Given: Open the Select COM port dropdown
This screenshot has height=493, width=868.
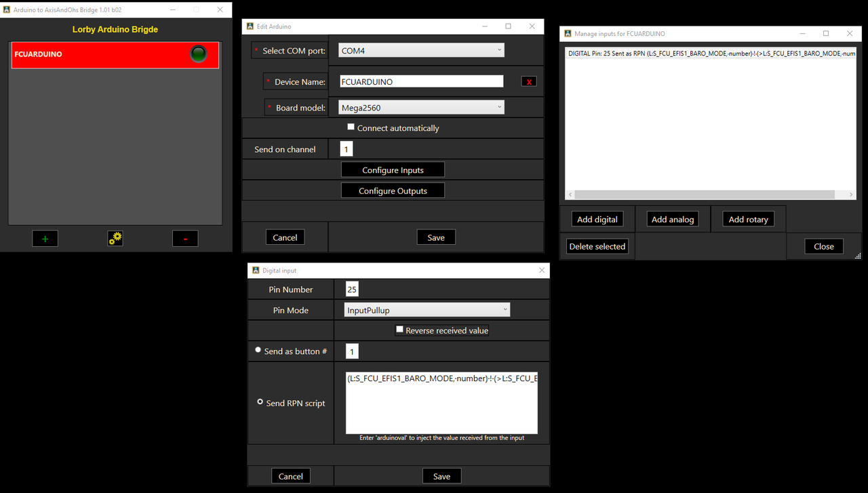Looking at the screenshot, I should click(x=419, y=50).
